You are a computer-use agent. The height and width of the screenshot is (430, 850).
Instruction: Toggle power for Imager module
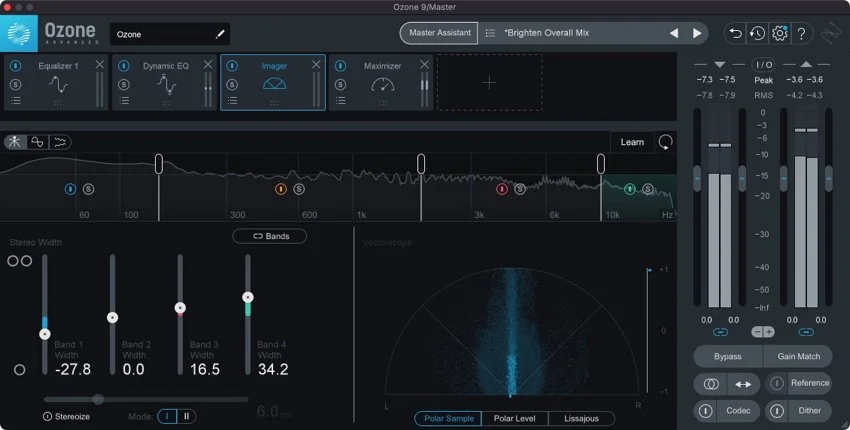click(x=232, y=66)
